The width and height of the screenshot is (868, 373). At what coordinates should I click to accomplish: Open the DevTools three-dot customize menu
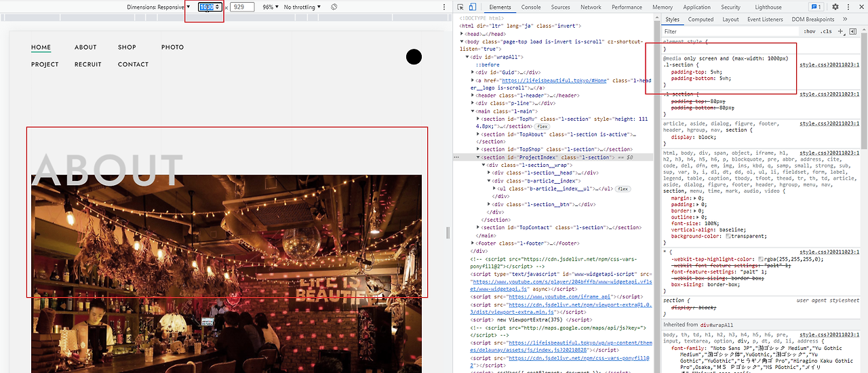[849, 7]
